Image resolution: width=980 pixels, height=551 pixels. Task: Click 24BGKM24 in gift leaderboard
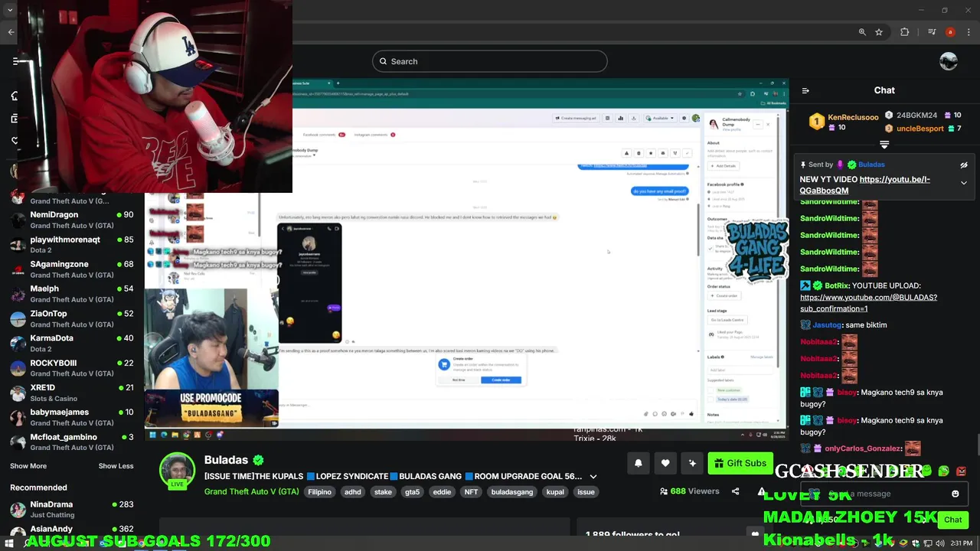click(x=916, y=116)
